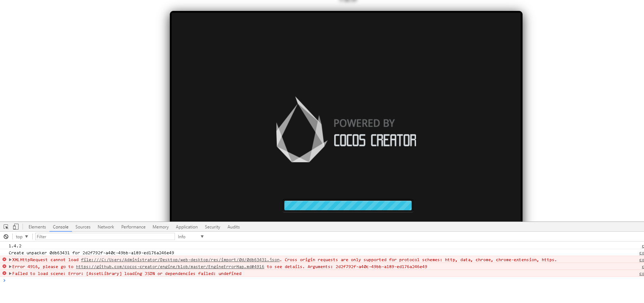Viewport: 644px width, 303px height.
Task: Click the error icon beside Failed to load scene
Action: pos(4,273)
